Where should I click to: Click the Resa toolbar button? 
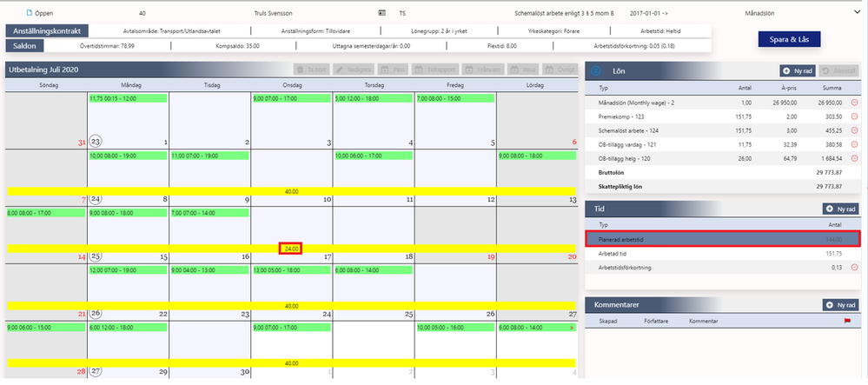pyautogui.click(x=524, y=70)
